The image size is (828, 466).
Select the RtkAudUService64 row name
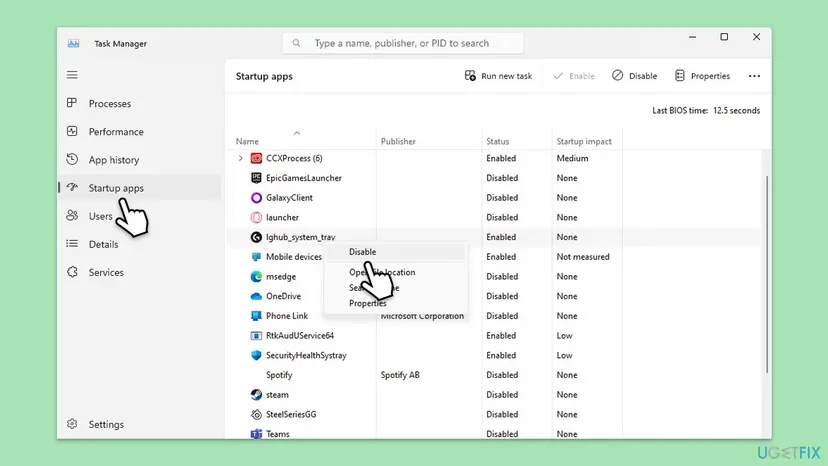[x=300, y=335]
